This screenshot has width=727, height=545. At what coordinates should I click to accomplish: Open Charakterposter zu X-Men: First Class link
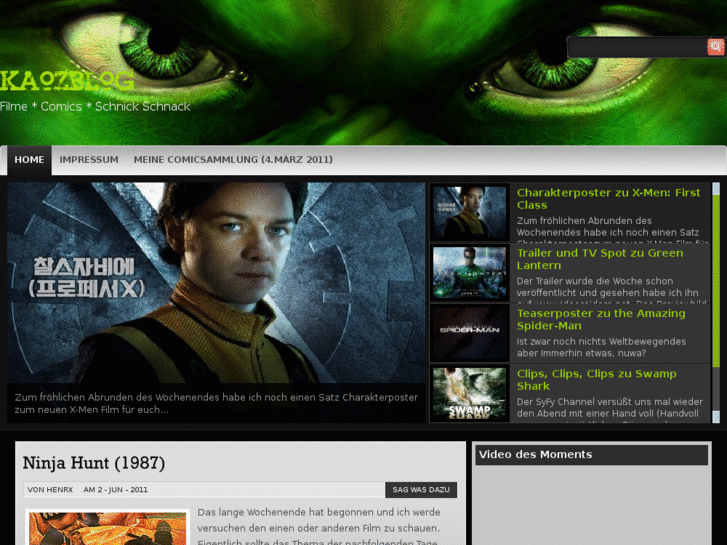tap(608, 199)
